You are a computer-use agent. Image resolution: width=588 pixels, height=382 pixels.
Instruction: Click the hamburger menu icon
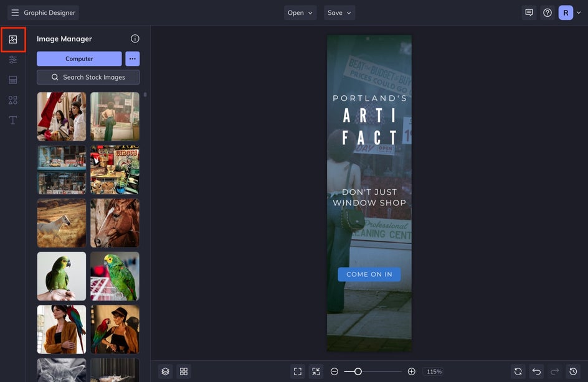[x=15, y=12]
